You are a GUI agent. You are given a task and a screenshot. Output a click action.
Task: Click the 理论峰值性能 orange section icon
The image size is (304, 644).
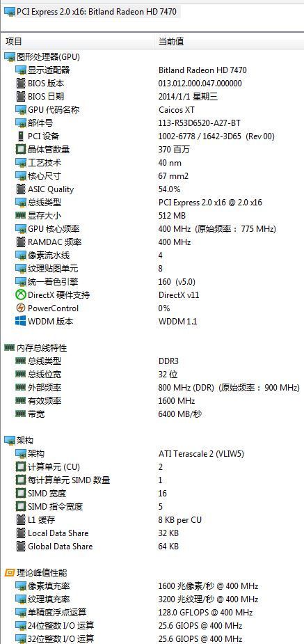9,572
